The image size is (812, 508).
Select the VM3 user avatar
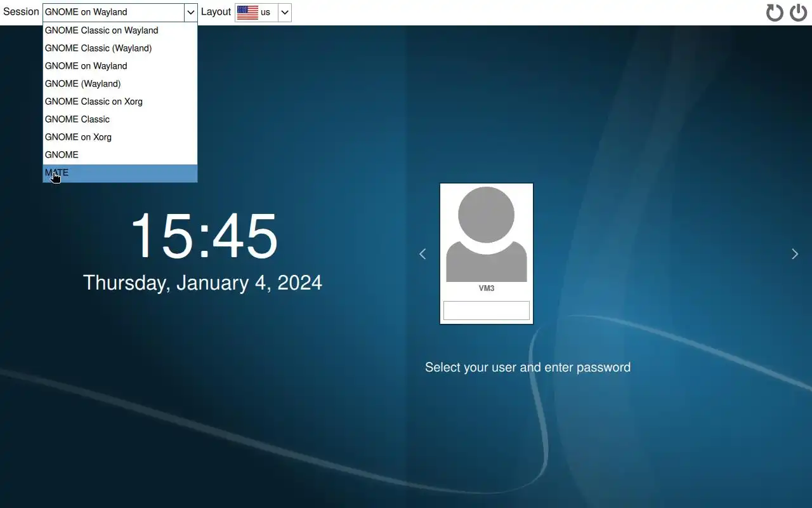point(487,234)
